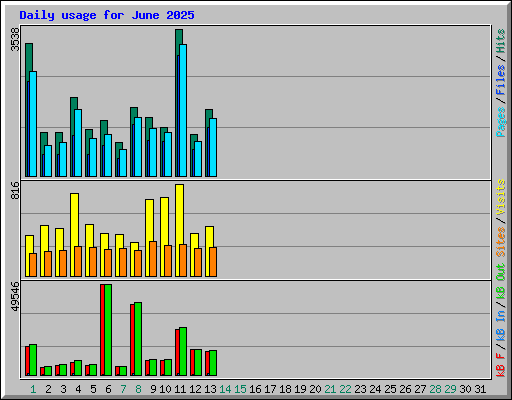Image resolution: width=512 pixels, height=400 pixels.
Task: Click the 'Visits' legend label
Action: point(501,197)
